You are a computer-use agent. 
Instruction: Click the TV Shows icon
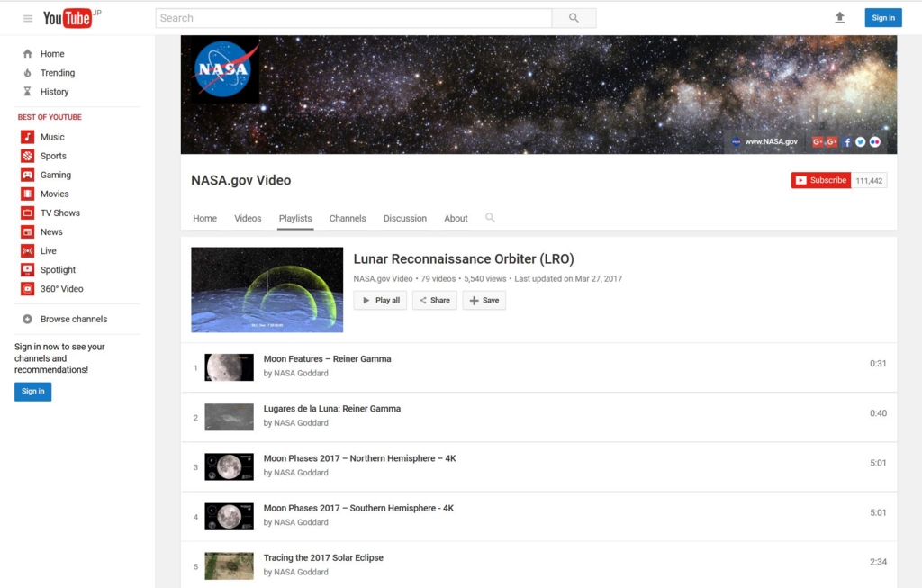28,213
